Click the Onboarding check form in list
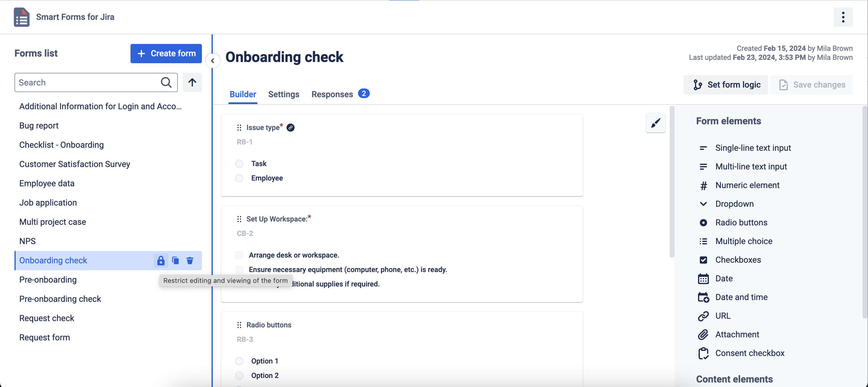 pyautogui.click(x=53, y=260)
